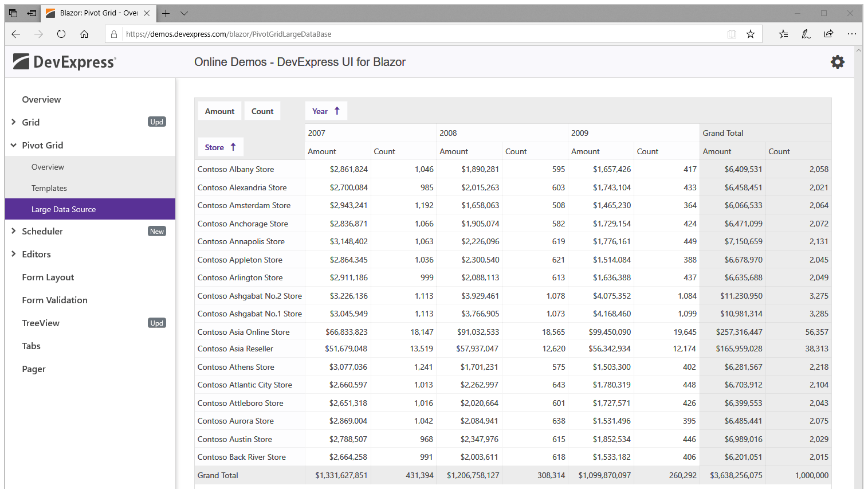The image size is (868, 489).
Task: Select Contoso Asia Online Store row label
Action: click(243, 332)
